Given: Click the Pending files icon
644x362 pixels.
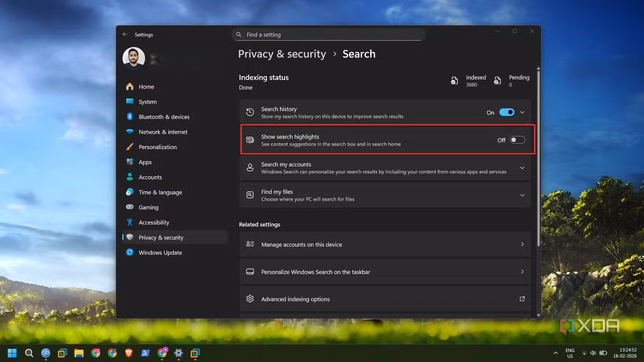Looking at the screenshot, I should click(497, 81).
